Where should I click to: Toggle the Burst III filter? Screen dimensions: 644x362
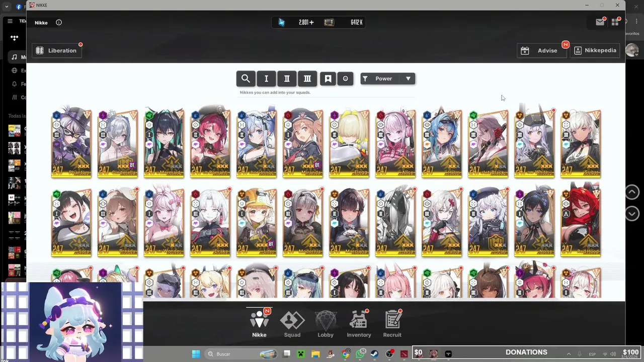click(x=307, y=78)
